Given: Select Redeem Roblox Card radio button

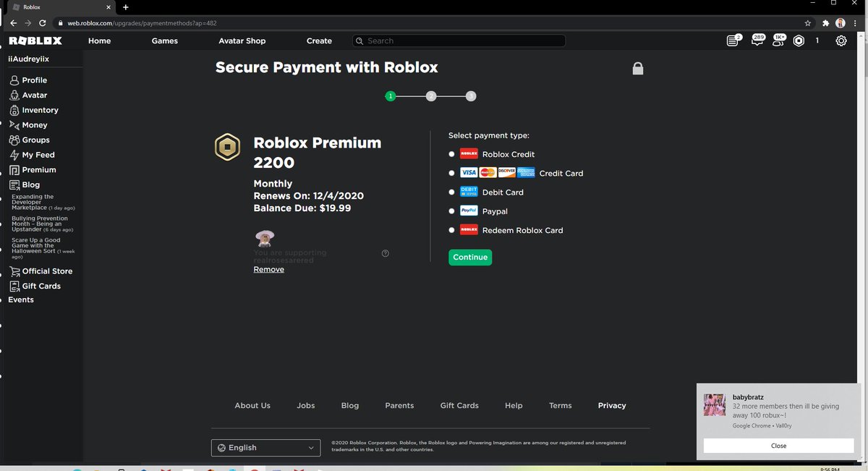Looking at the screenshot, I should point(451,230).
